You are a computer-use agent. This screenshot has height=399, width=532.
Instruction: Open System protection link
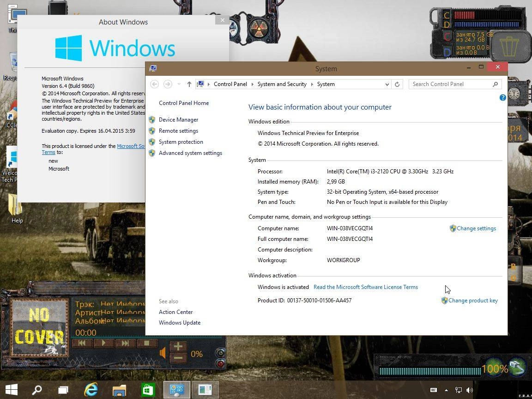point(181,142)
